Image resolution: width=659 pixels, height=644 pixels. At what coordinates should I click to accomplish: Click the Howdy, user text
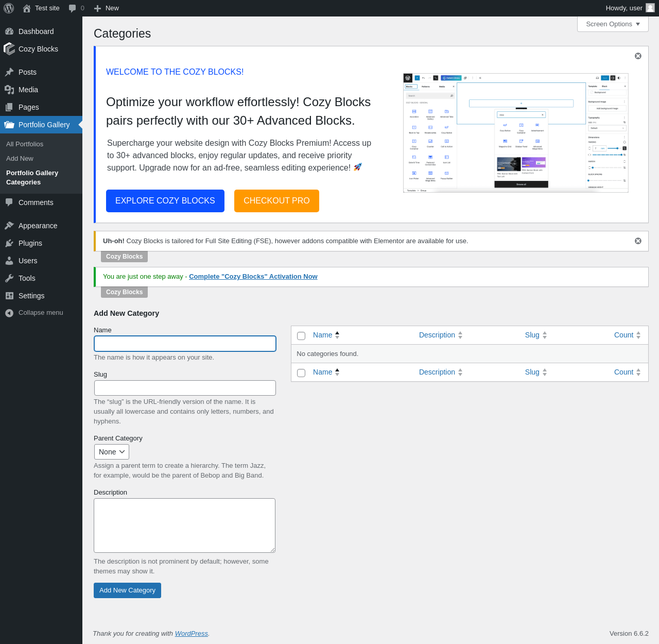point(624,8)
